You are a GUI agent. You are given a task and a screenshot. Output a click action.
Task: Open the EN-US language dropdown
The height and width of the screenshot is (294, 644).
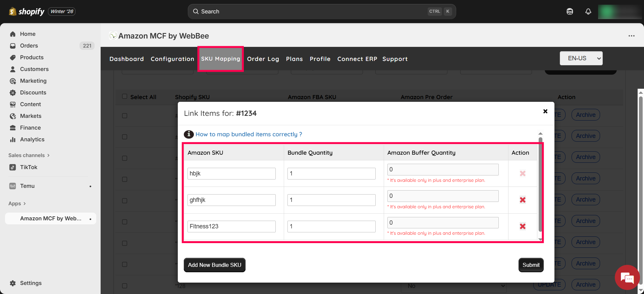tap(581, 58)
